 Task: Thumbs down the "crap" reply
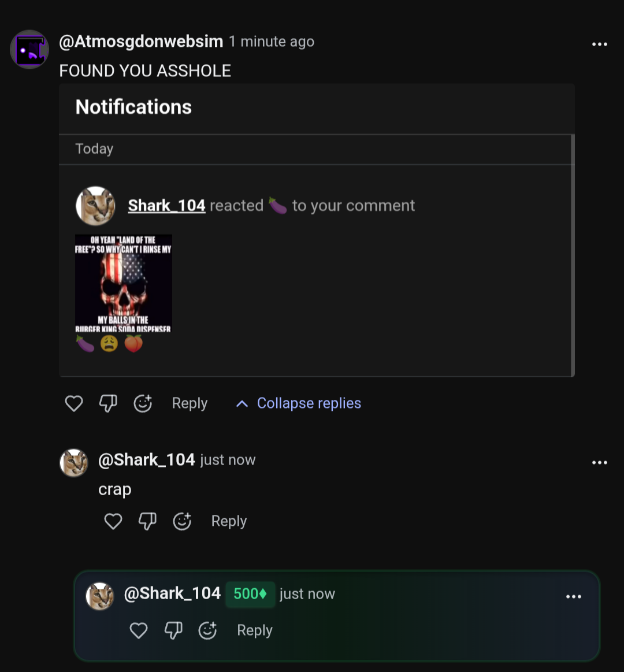pos(147,521)
